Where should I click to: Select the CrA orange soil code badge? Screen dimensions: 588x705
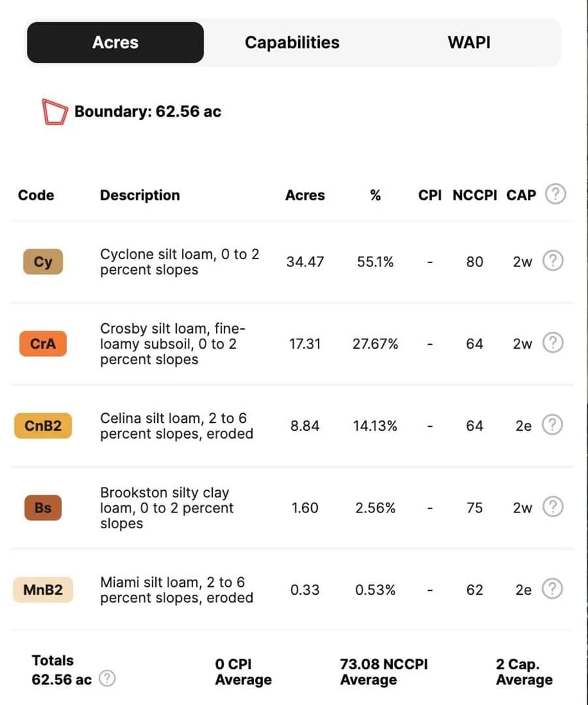(43, 344)
